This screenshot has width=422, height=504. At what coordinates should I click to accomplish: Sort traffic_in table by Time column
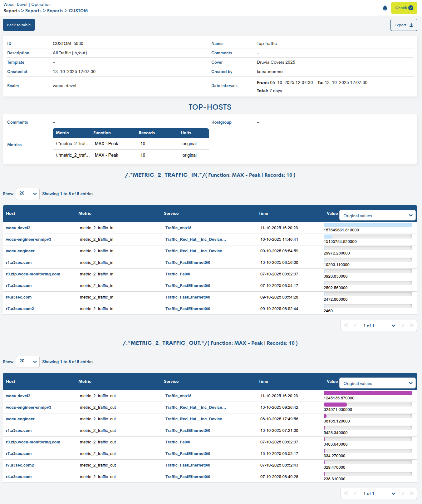pyautogui.click(x=263, y=214)
